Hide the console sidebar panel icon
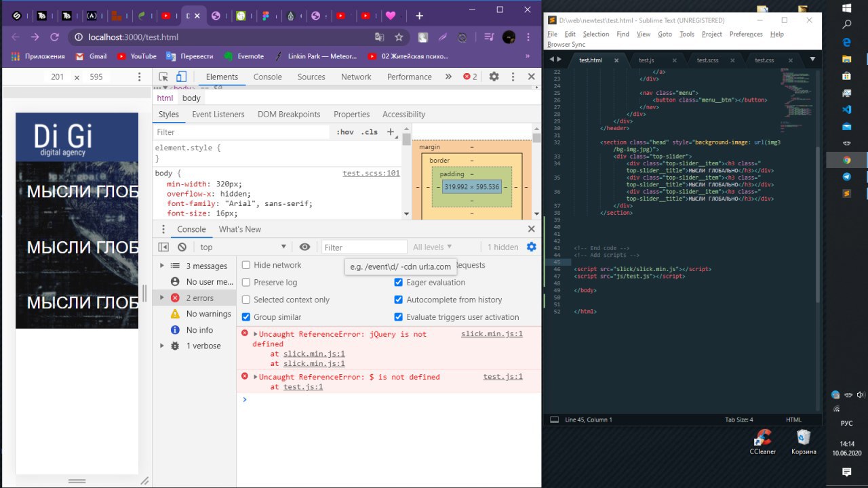868x488 pixels. point(163,247)
